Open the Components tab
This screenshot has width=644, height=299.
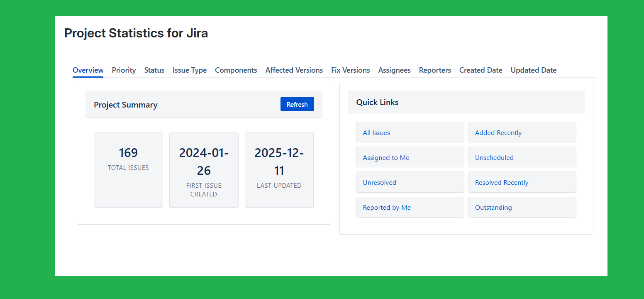[236, 70]
